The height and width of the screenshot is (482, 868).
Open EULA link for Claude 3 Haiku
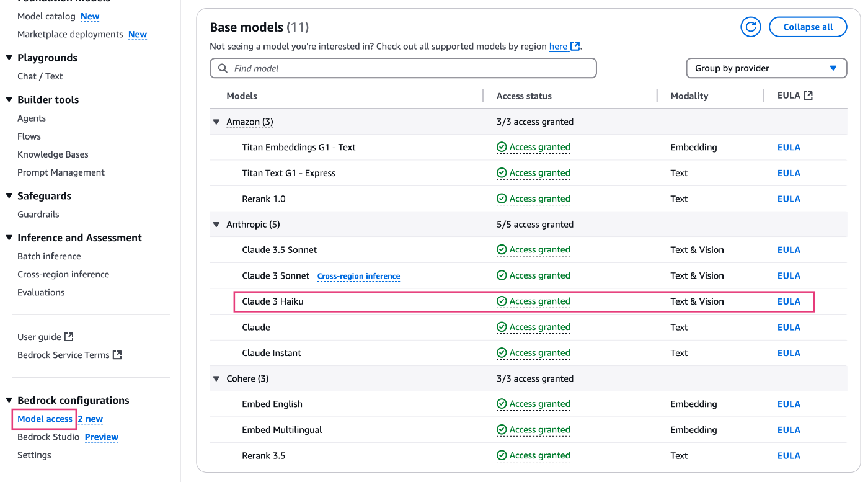click(x=789, y=301)
